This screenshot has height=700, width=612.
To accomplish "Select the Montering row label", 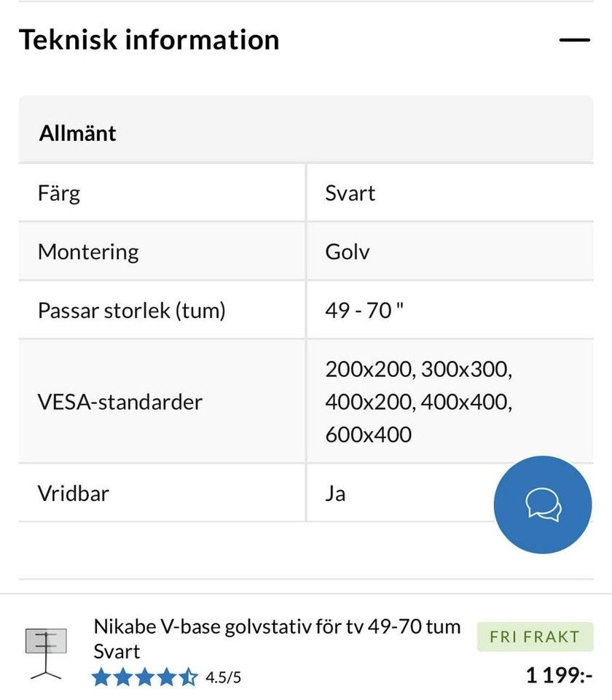I will click(x=88, y=252).
